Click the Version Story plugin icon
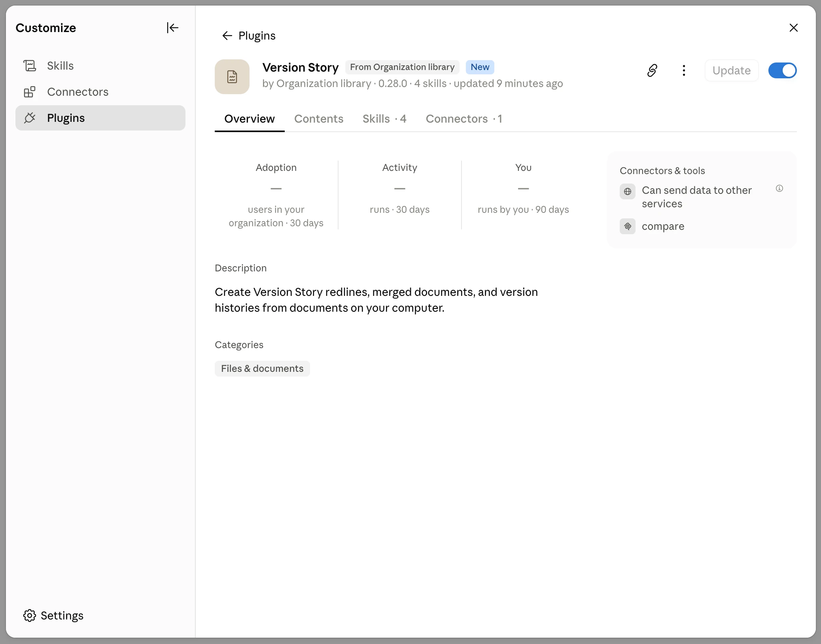 pos(232,77)
